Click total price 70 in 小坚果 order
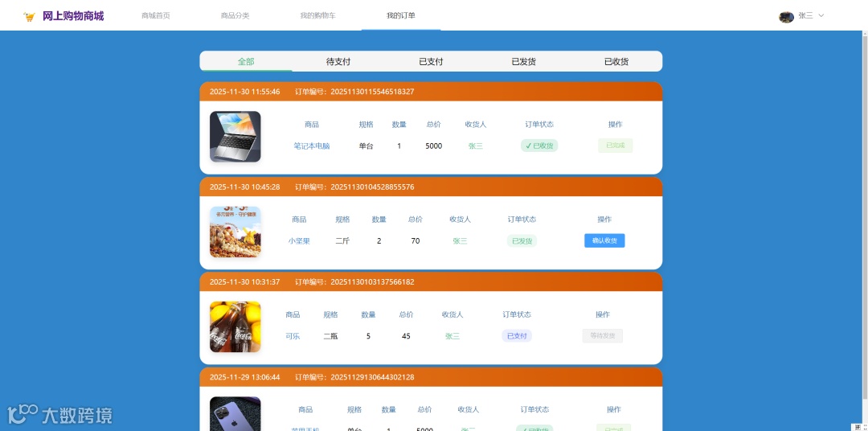The image size is (868, 431). pyautogui.click(x=416, y=241)
